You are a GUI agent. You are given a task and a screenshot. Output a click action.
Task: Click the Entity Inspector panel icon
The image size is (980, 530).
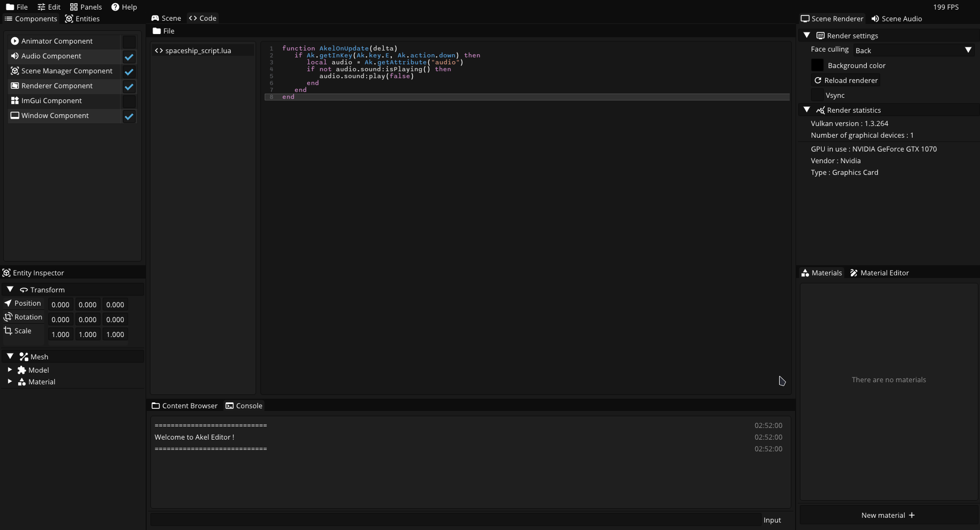coord(6,273)
